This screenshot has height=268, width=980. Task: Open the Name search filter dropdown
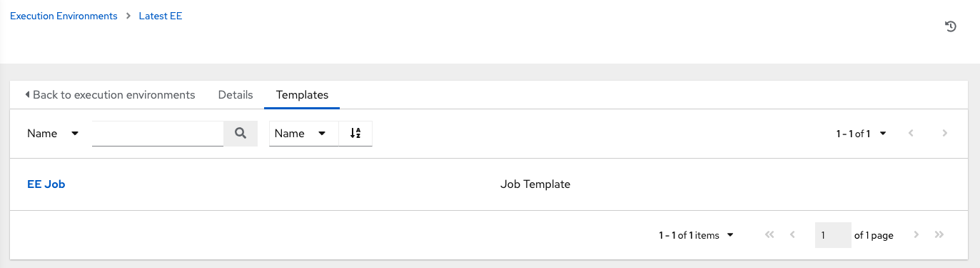pos(53,134)
